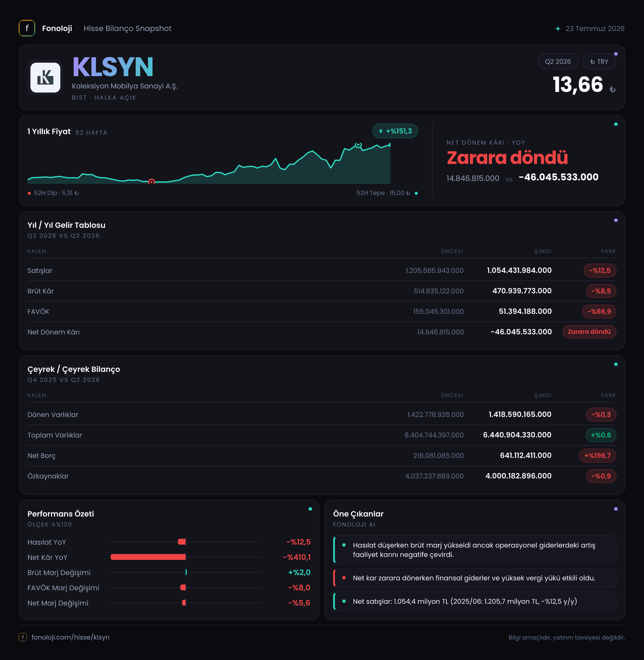Click the 52-week high circle marker on chart
This screenshot has width=644, height=660.
pos(358,145)
